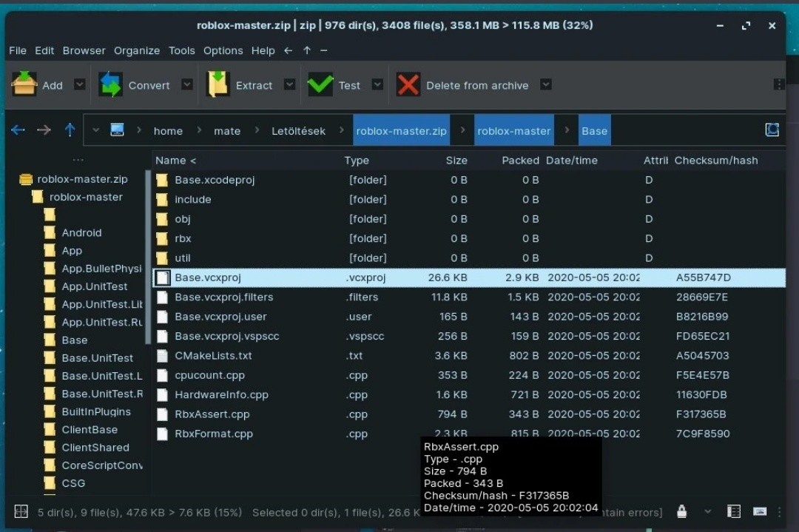Open the small chevron beside the status bar padlock
The image size is (799, 532).
(708, 511)
